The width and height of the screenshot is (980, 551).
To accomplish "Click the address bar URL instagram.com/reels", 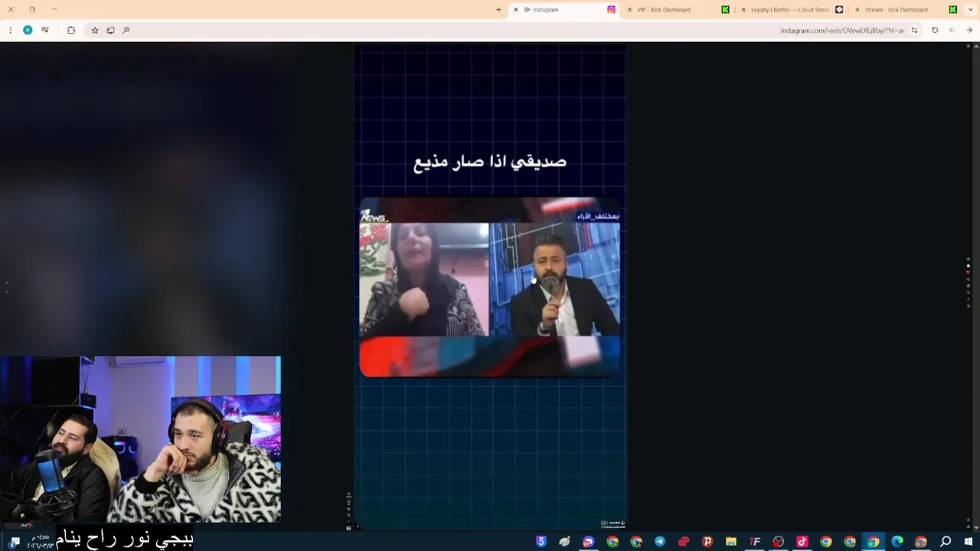I will pyautogui.click(x=842, y=30).
